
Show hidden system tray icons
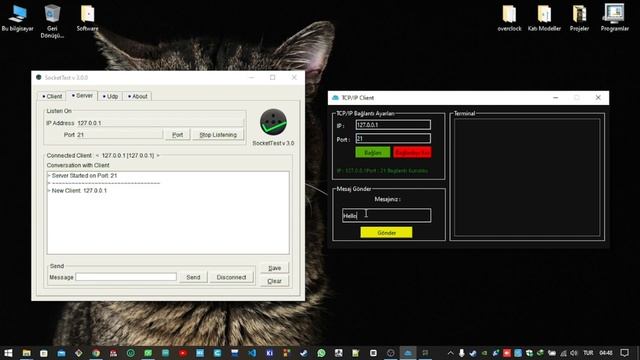tap(450, 353)
